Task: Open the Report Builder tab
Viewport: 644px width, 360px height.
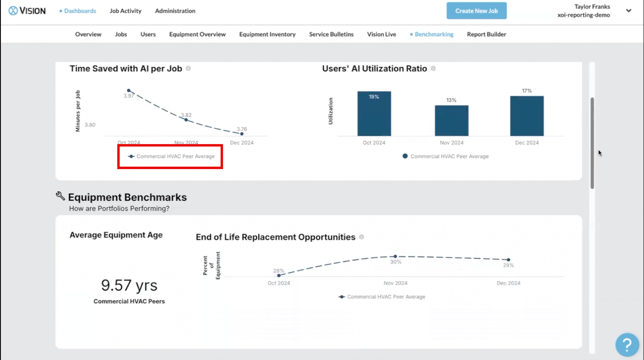Action: (x=486, y=34)
